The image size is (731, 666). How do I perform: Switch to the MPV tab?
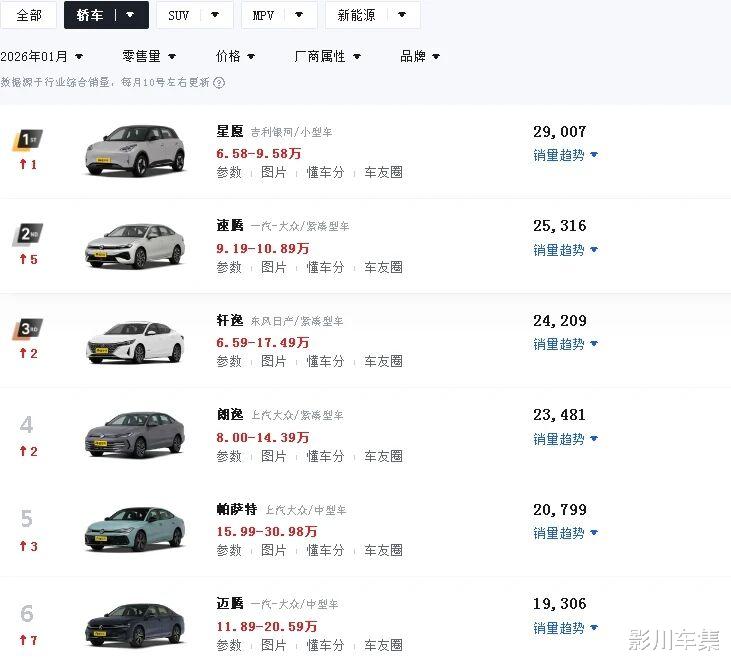pyautogui.click(x=278, y=15)
